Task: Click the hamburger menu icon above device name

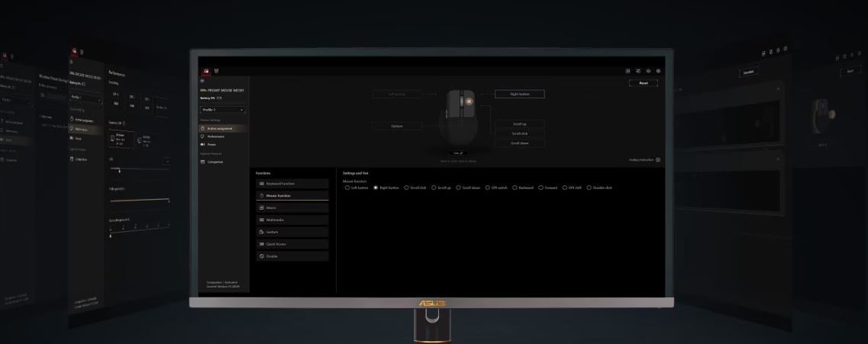Action: point(202,82)
